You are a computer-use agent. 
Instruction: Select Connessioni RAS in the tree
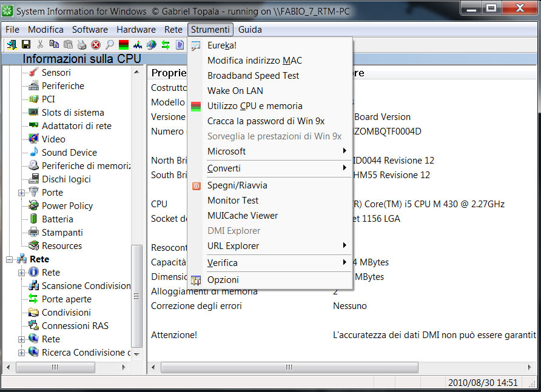tap(75, 326)
